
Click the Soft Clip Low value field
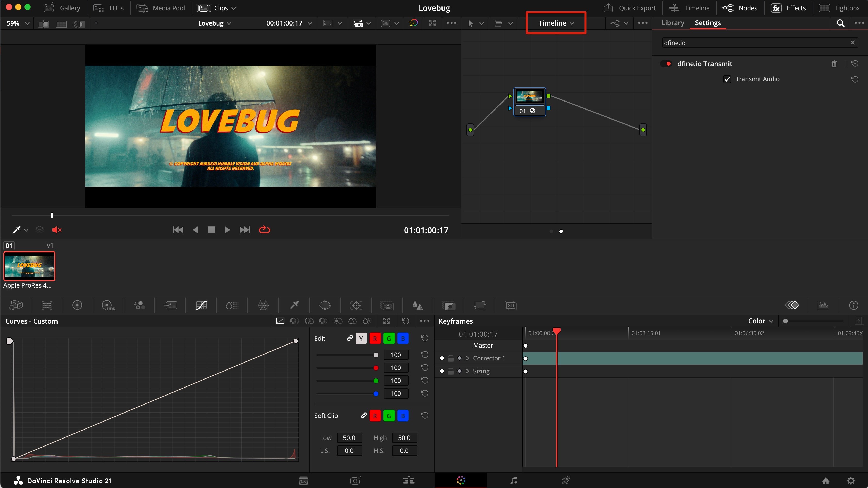(349, 438)
